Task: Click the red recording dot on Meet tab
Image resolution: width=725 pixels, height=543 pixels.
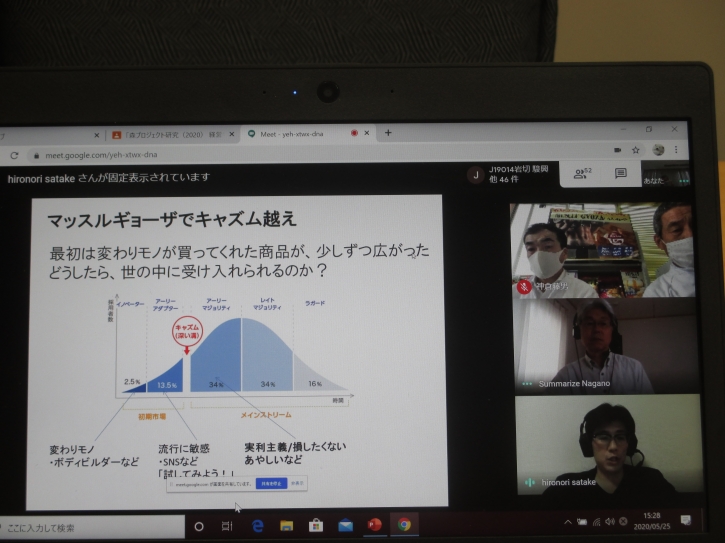Action: (354, 133)
